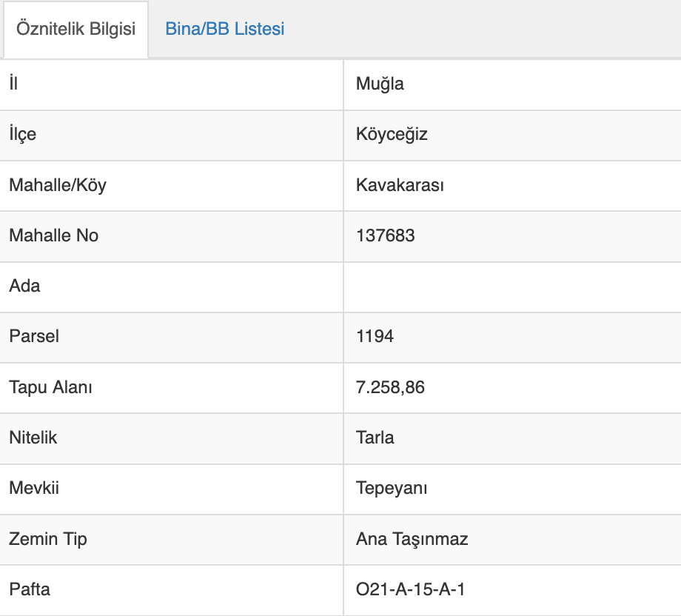Click the Pafta row label
The image size is (681, 616).
30,589
